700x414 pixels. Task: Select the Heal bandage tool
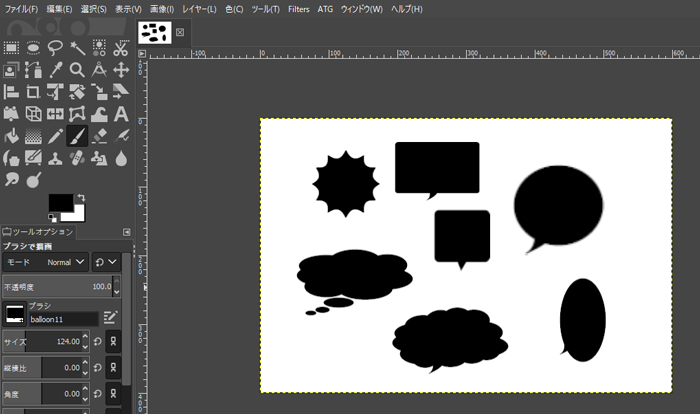[x=77, y=158]
